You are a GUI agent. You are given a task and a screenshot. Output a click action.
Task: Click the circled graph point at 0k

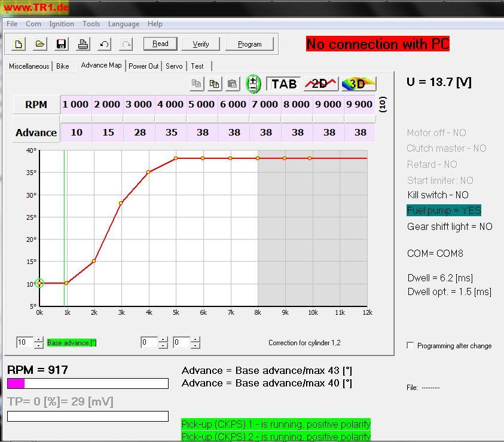click(x=39, y=283)
